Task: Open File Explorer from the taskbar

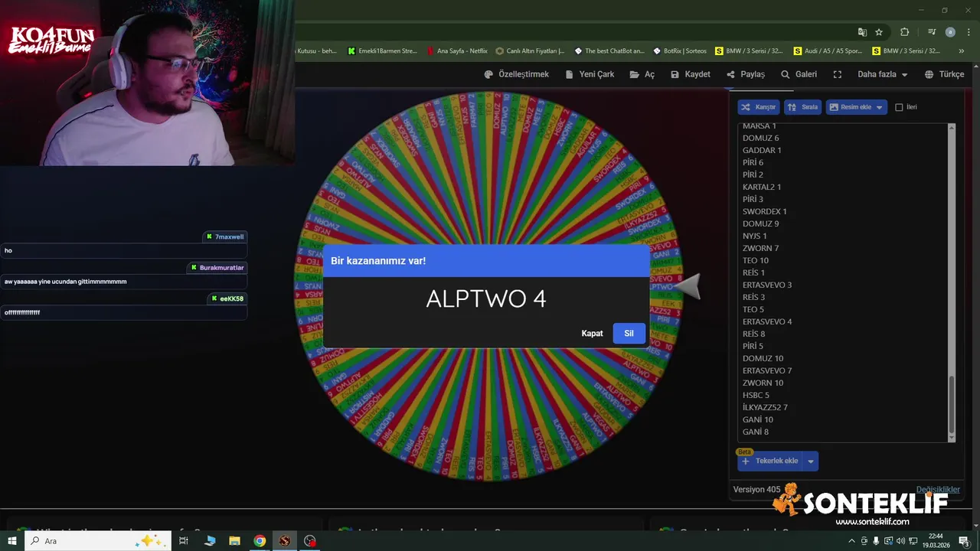Action: click(234, 541)
